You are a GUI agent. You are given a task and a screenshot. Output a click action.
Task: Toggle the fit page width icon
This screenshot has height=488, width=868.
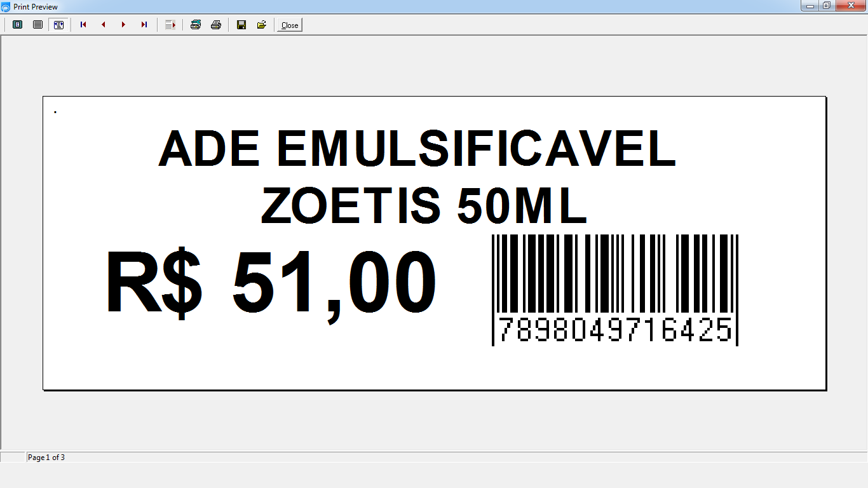click(58, 25)
